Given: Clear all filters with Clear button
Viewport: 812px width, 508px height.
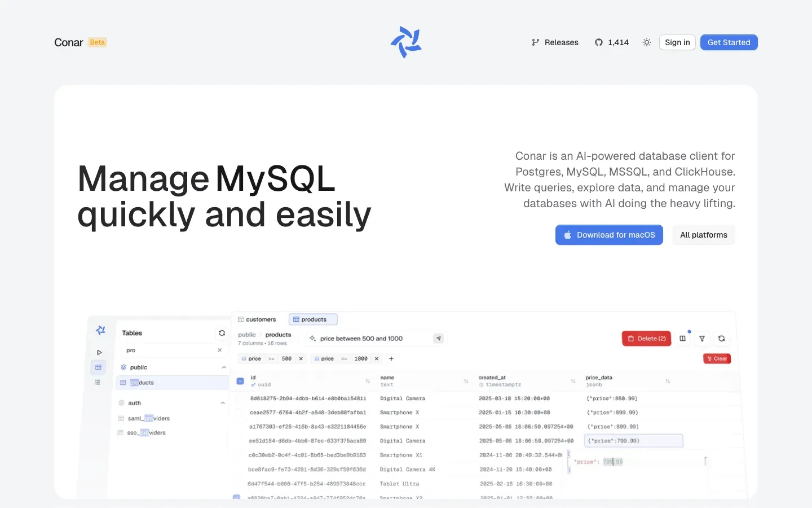Looking at the screenshot, I should pyautogui.click(x=717, y=359).
